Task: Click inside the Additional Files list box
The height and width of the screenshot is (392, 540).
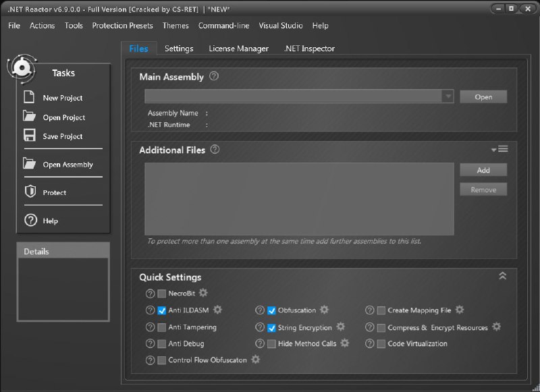Action: click(299, 199)
